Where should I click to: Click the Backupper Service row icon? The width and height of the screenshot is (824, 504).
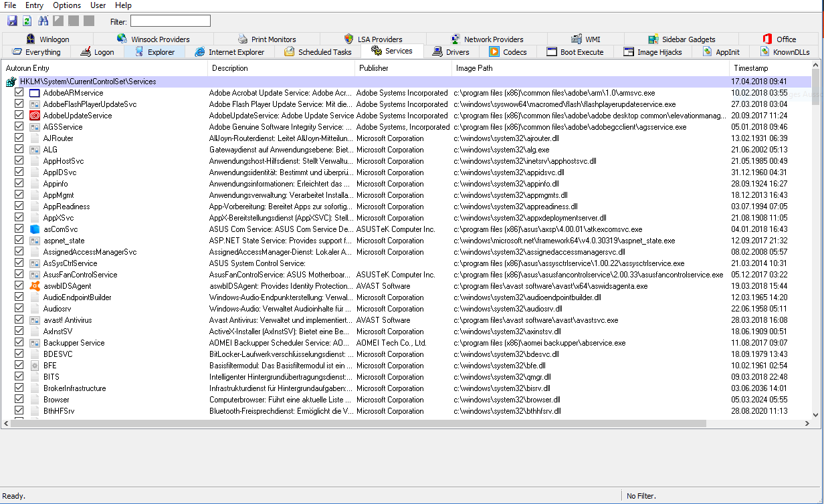35,343
